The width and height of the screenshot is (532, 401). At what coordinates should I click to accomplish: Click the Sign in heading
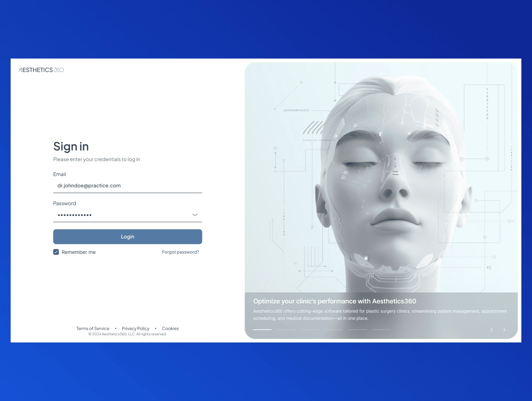click(71, 147)
